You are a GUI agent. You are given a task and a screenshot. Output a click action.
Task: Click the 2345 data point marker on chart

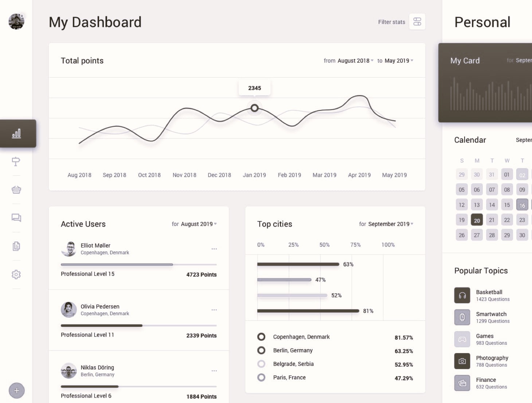point(255,108)
